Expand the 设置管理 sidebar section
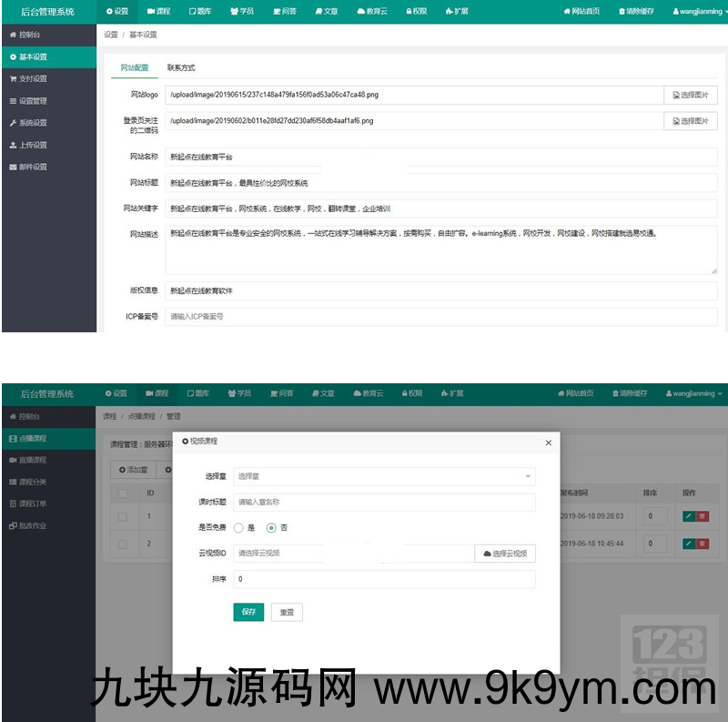 click(x=36, y=100)
